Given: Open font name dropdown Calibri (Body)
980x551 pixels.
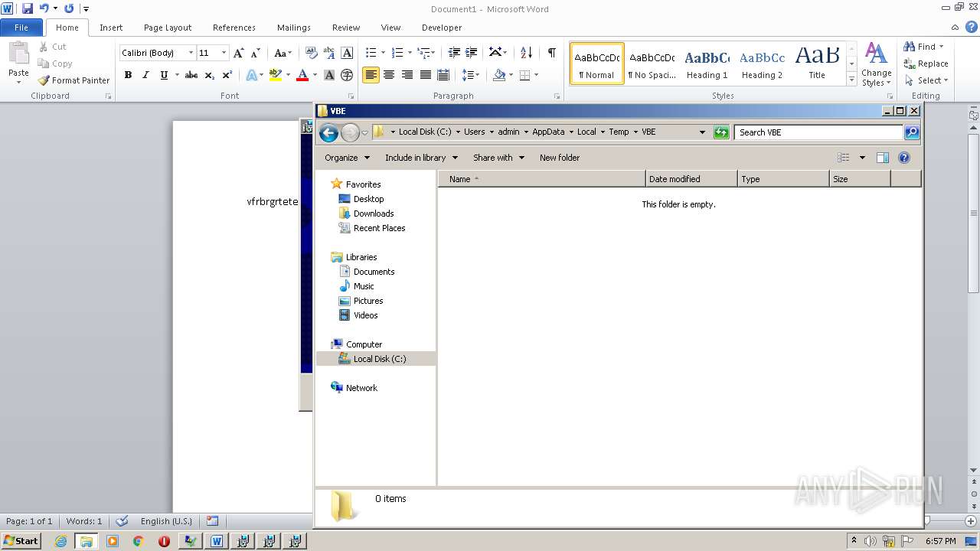Looking at the screenshot, I should coord(191,53).
